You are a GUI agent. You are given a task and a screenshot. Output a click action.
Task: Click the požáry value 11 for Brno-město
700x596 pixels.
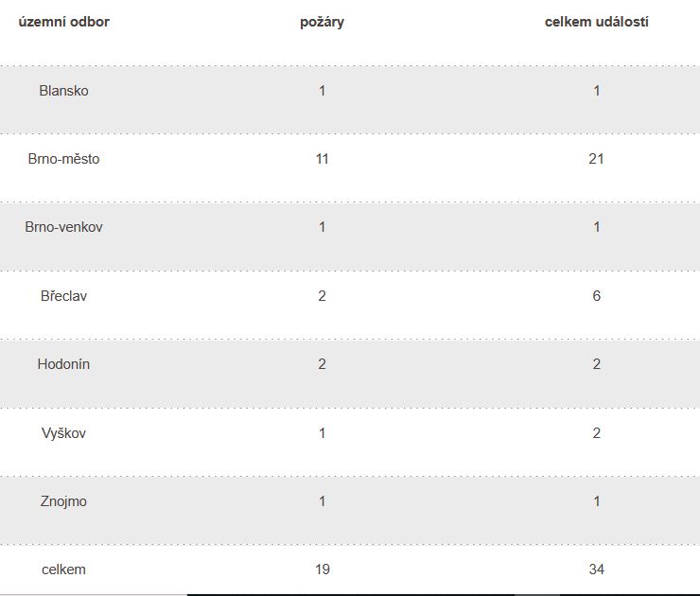322,159
